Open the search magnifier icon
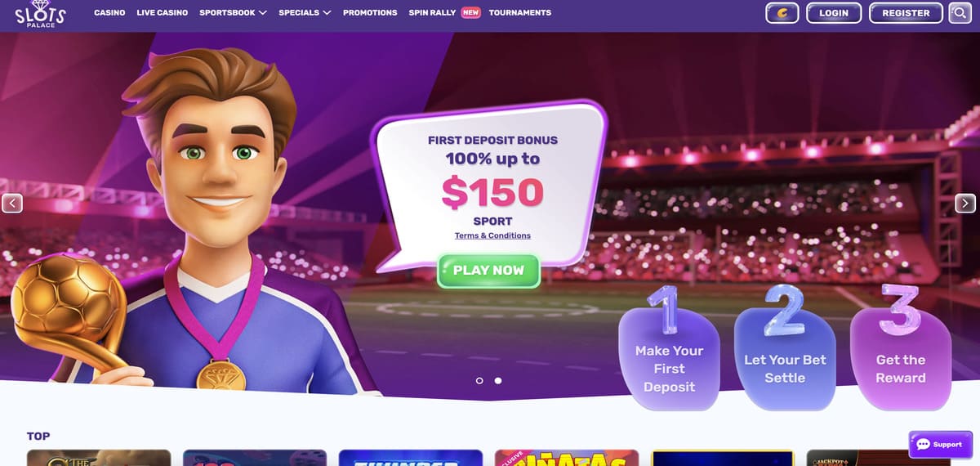Screen dimensions: 980x466 tap(958, 13)
